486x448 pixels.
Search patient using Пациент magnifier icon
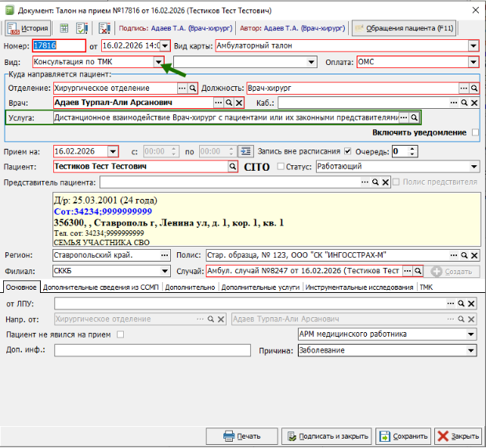[232, 166]
